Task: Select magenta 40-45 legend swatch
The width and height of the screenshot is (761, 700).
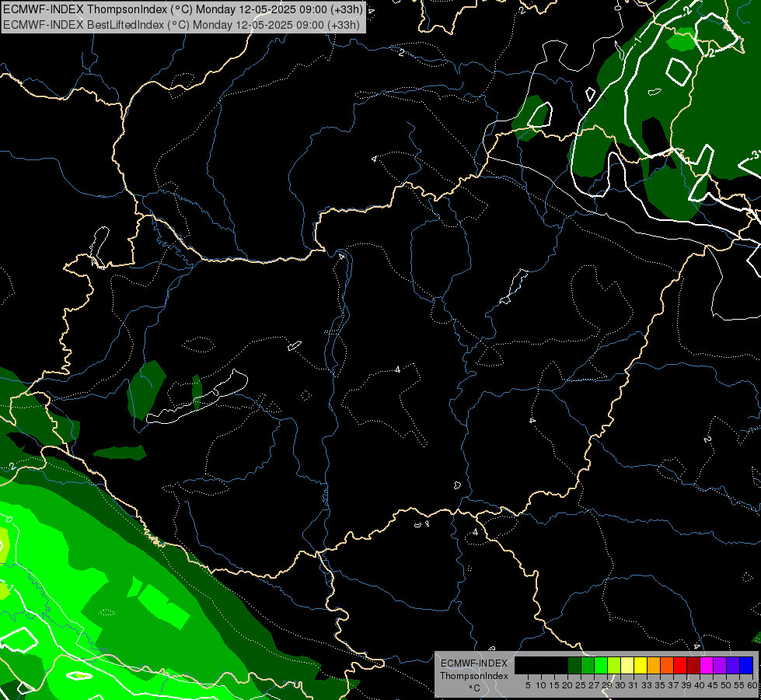Action: [x=707, y=665]
